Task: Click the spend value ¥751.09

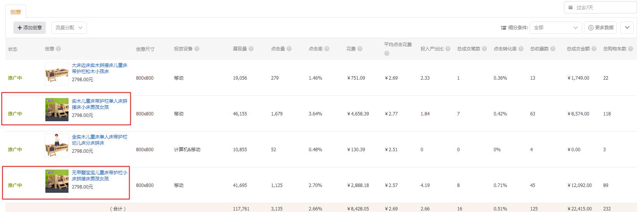Action: click(356, 78)
